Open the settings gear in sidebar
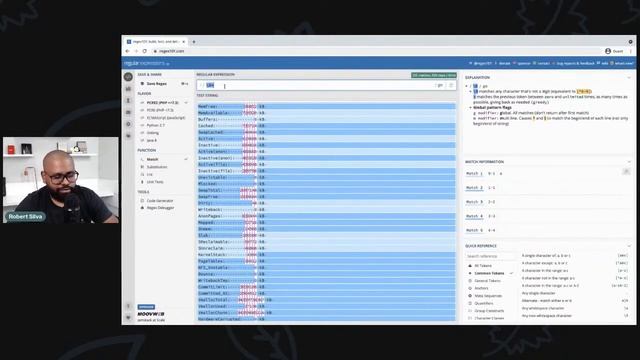Screen dimensions: 640x360 pos(128,124)
